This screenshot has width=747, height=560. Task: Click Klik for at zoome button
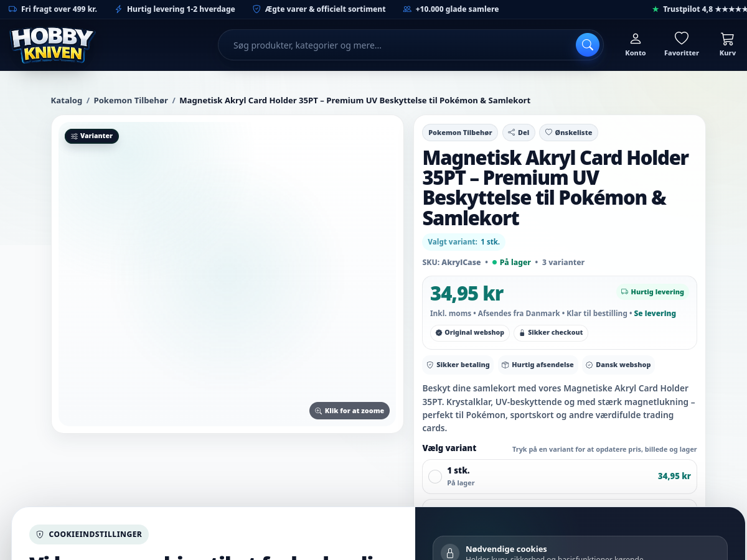coord(349,411)
